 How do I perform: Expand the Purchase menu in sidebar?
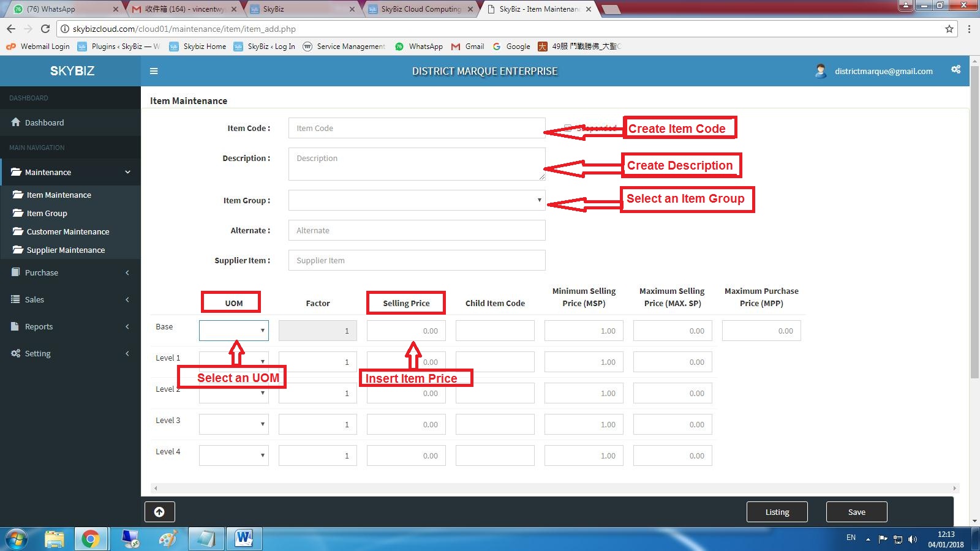pyautogui.click(x=70, y=272)
